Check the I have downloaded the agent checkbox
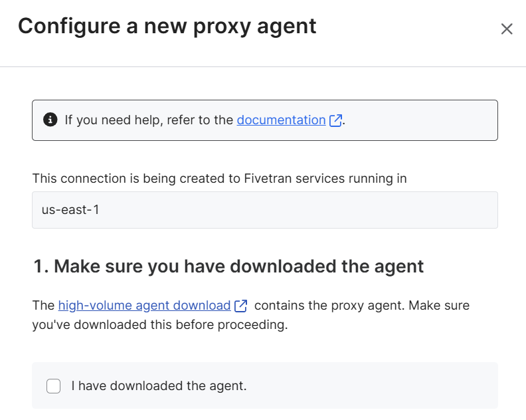The image size is (526, 420). pyautogui.click(x=53, y=385)
